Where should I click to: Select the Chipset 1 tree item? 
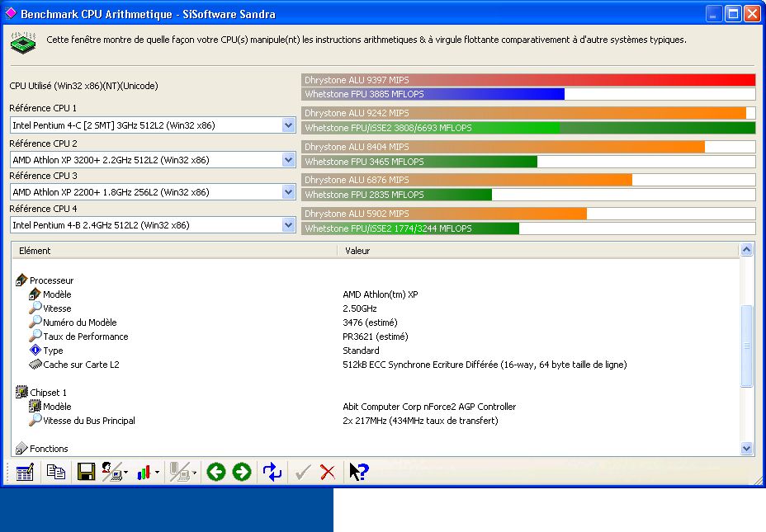48,393
